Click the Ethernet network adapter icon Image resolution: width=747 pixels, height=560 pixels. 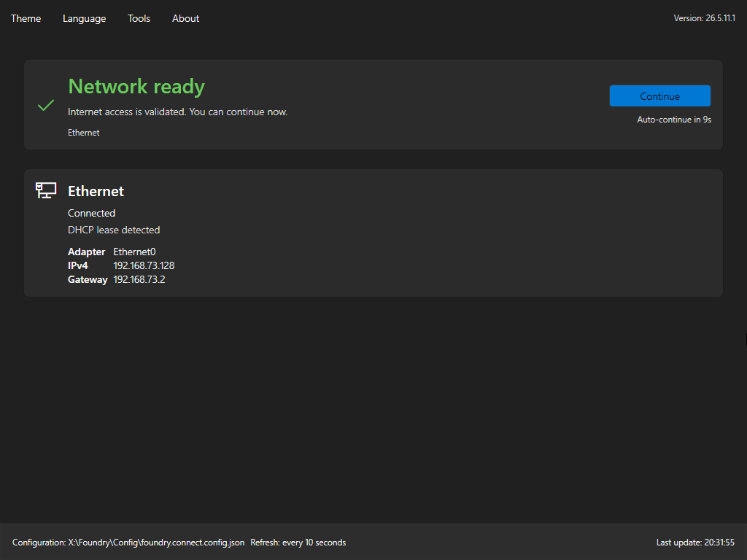pyautogui.click(x=46, y=190)
